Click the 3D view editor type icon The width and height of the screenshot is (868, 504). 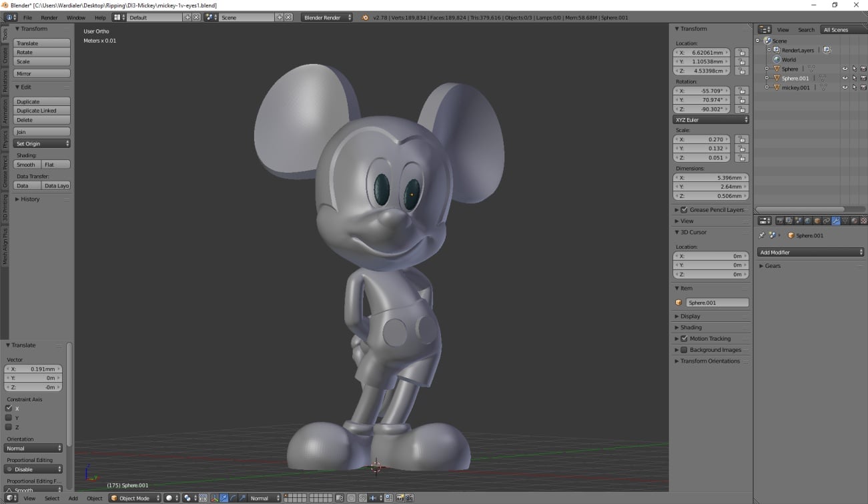tap(11, 498)
